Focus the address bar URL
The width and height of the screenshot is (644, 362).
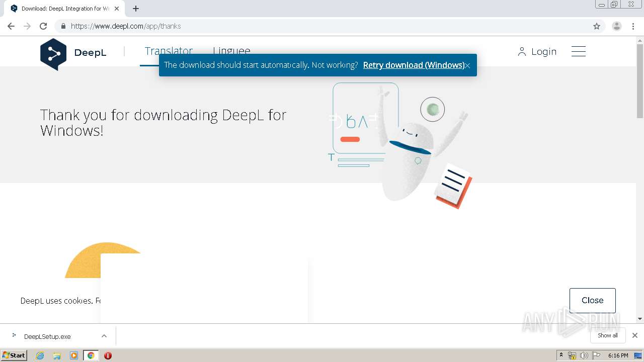point(126,26)
